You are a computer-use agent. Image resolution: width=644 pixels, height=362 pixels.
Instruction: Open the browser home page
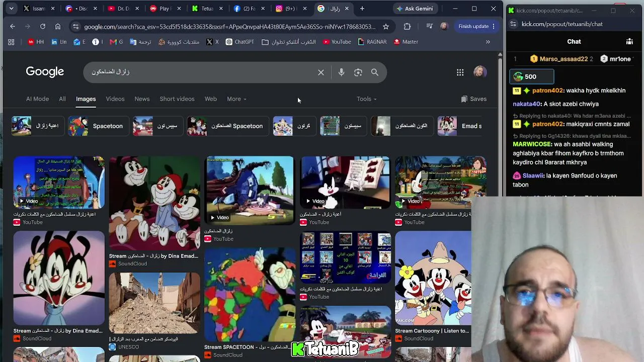(x=58, y=26)
